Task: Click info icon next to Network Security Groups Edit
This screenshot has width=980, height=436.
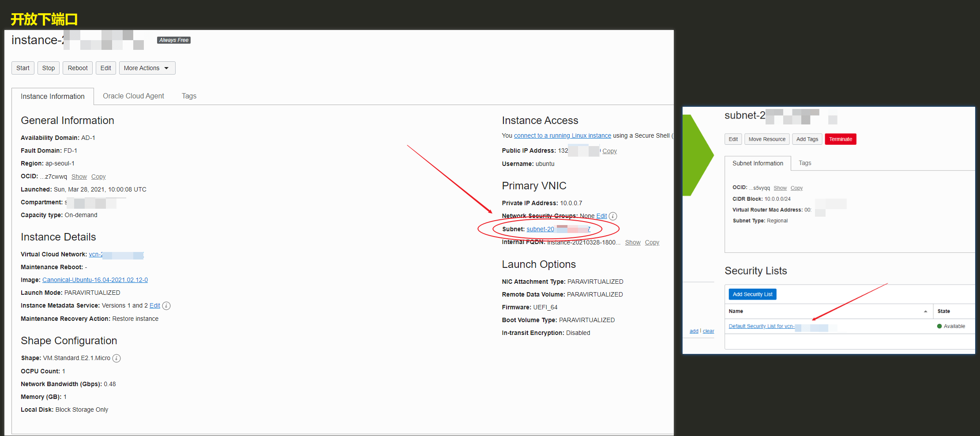Action: pyautogui.click(x=613, y=216)
